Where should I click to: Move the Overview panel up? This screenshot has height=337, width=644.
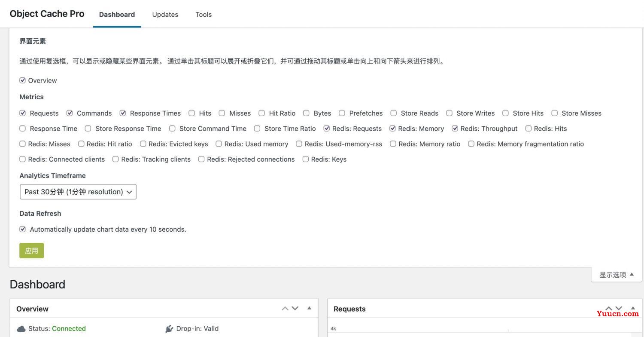(285, 308)
